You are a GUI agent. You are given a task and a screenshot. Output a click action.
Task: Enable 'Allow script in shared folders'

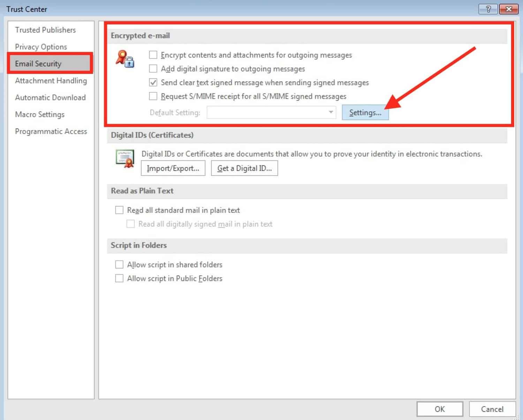(119, 264)
